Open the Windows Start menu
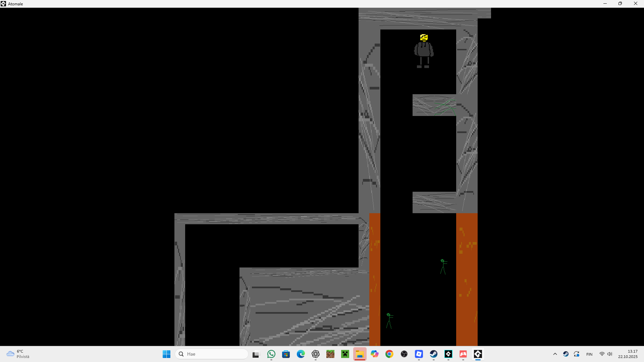 166,354
